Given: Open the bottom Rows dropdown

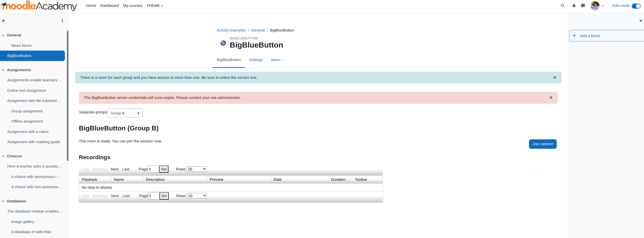Looking at the screenshot, I should pyautogui.click(x=197, y=196).
